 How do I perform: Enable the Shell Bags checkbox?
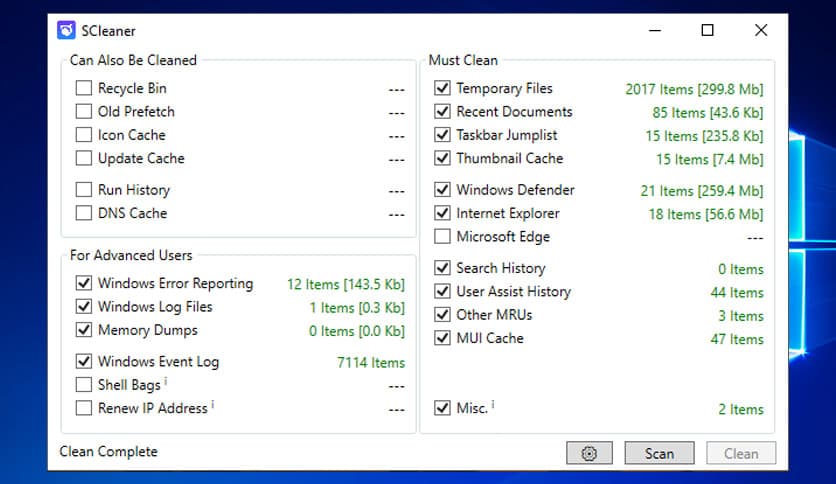(84, 385)
